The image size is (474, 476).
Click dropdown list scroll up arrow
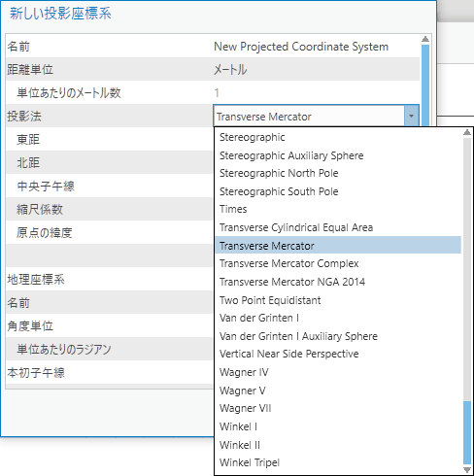[467, 132]
